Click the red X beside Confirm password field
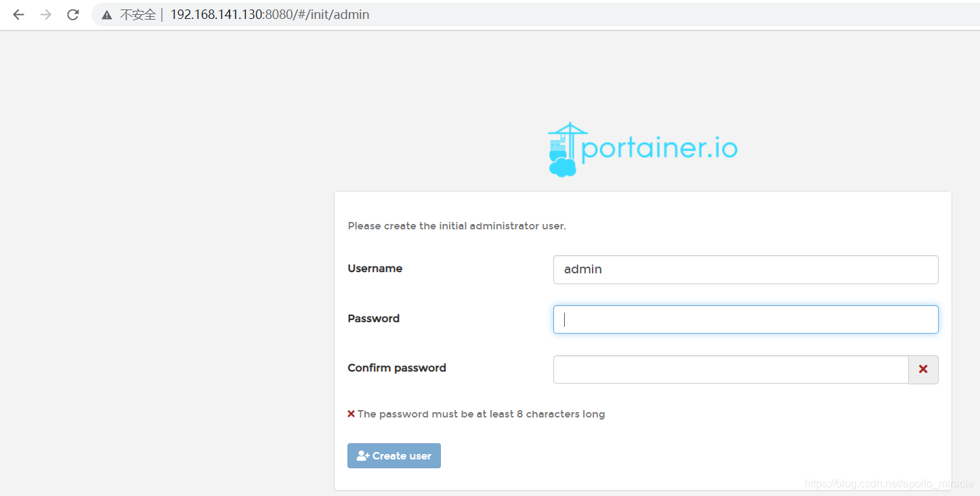Screen dimensions: 980x496 (x=923, y=369)
